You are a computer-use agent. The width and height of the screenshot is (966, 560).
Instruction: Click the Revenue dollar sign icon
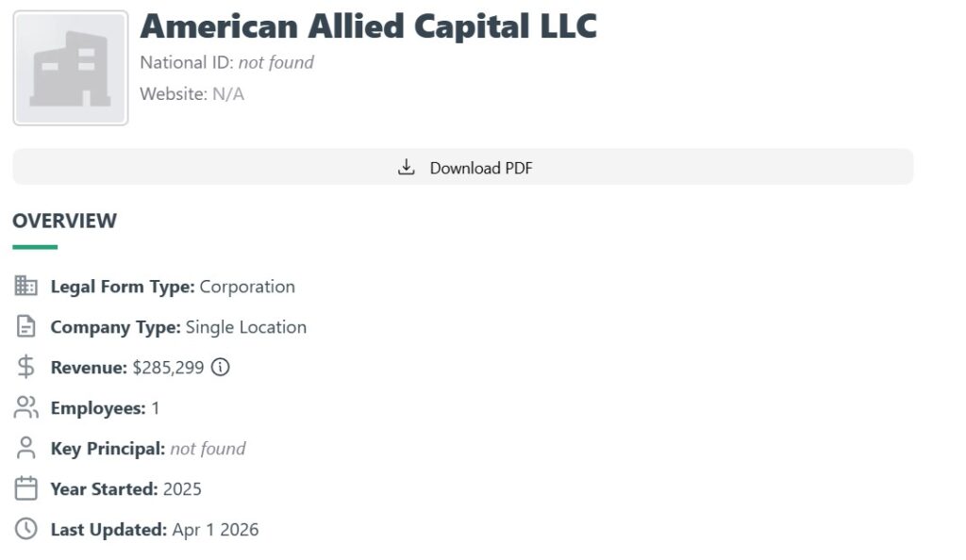[x=26, y=368]
